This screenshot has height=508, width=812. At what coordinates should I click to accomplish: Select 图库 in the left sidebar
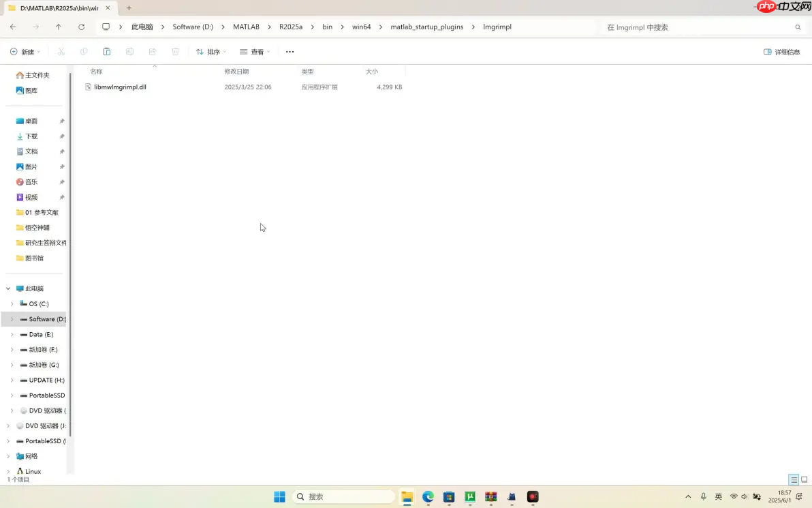(x=31, y=90)
